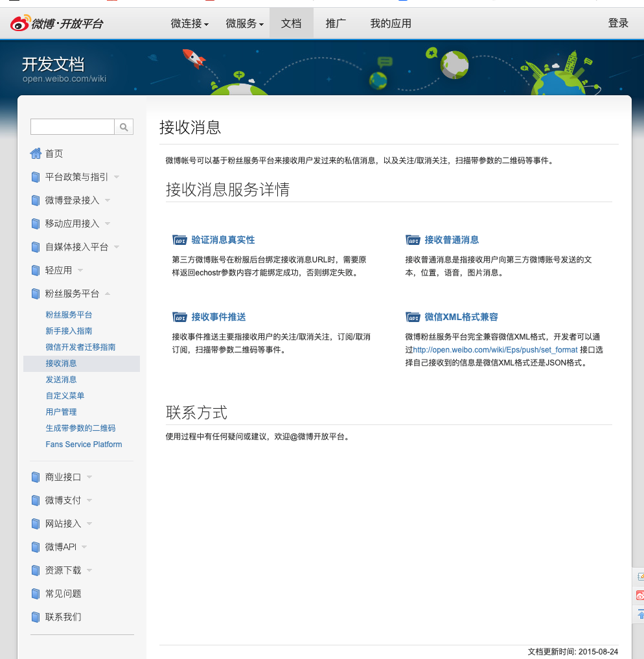Image resolution: width=644 pixels, height=659 pixels.
Task: Switch to the 推广 tab
Action: coord(335,23)
